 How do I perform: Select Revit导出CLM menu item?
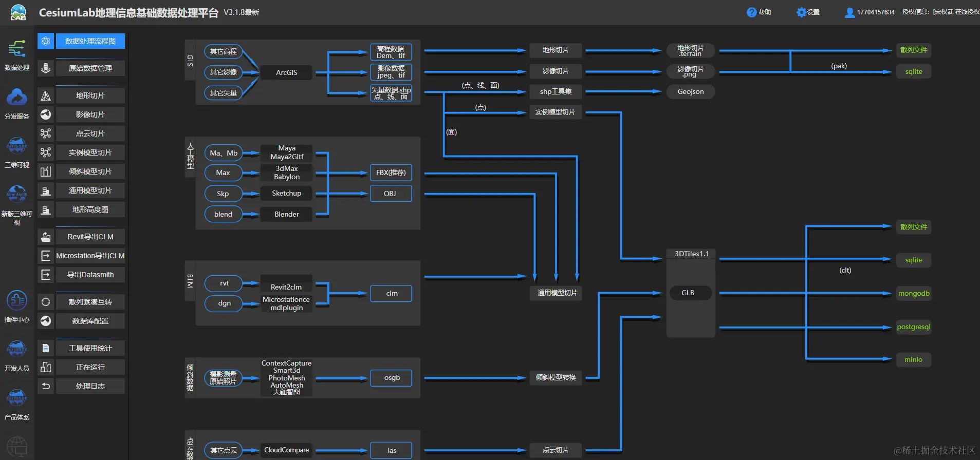coord(90,237)
